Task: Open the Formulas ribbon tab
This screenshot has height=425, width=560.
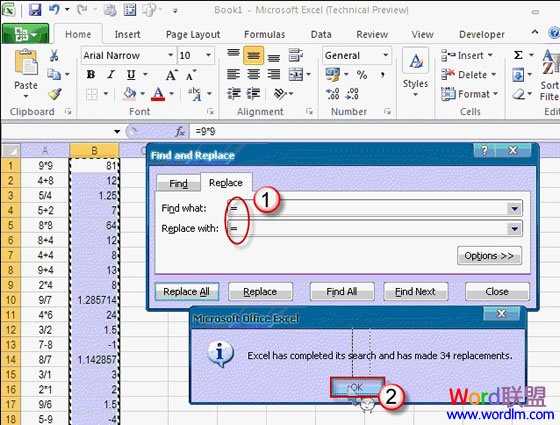Action: (x=264, y=35)
